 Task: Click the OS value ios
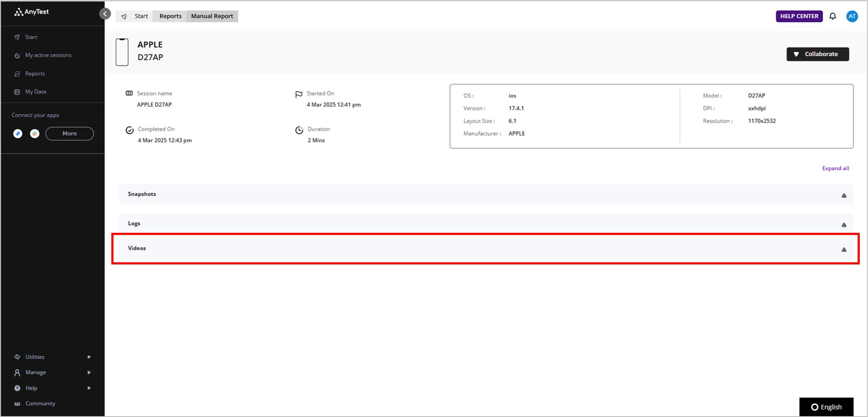(x=513, y=96)
